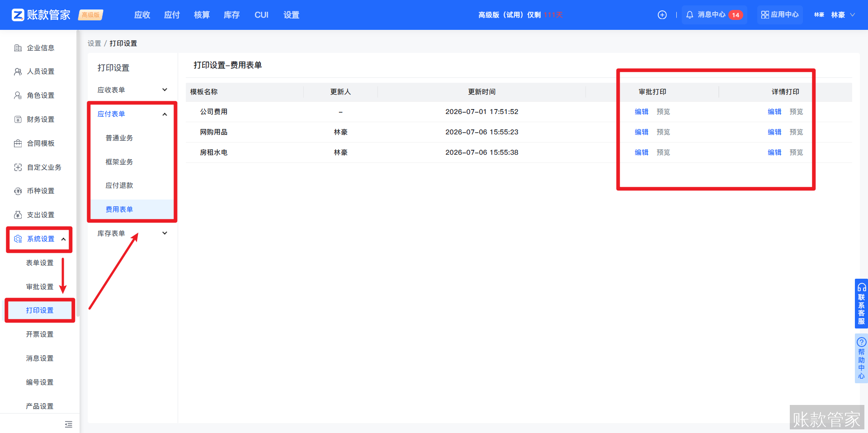Click the red 14 notification badge
The width and height of the screenshot is (868, 433).
(736, 15)
